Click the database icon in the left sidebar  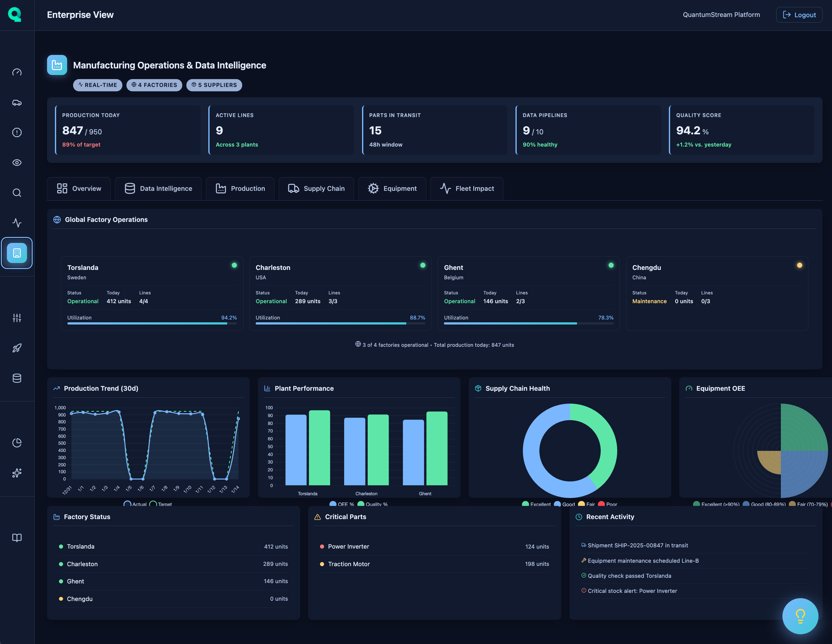(x=17, y=378)
